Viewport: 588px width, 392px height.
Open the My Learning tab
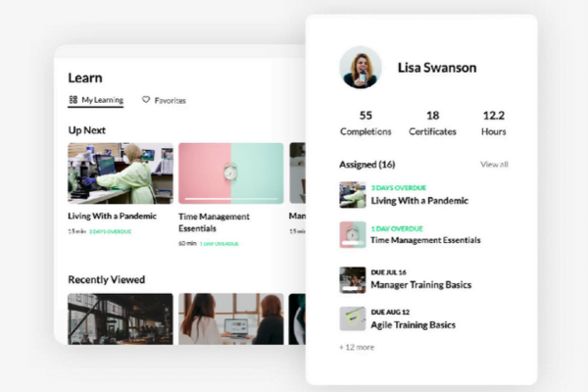[x=96, y=100]
